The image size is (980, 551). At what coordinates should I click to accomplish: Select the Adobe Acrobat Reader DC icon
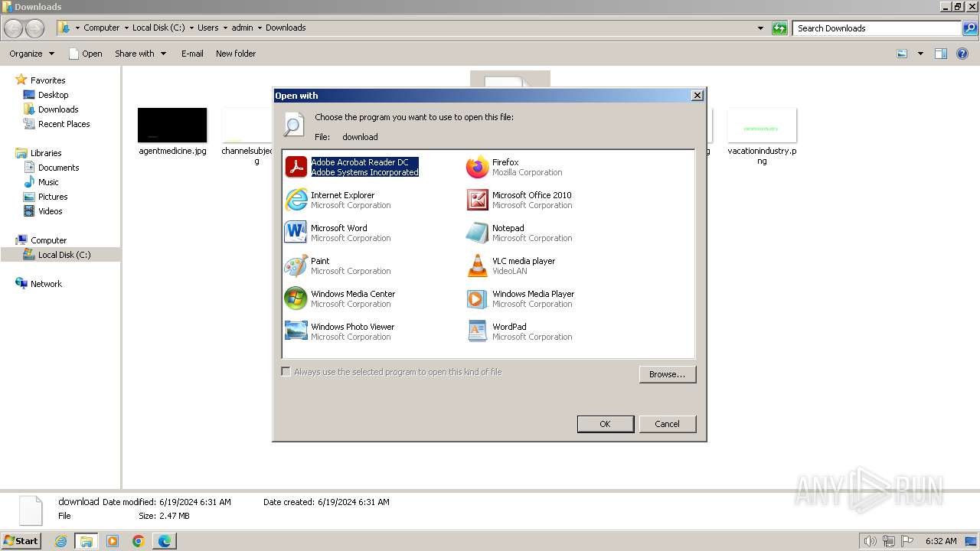point(296,167)
